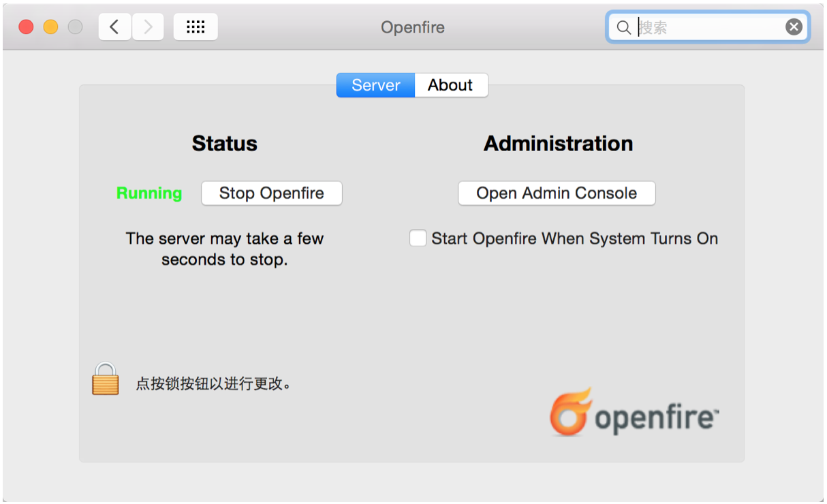Image resolution: width=827 pixels, height=504 pixels.
Task: Show all preferences grid button
Action: (x=196, y=27)
